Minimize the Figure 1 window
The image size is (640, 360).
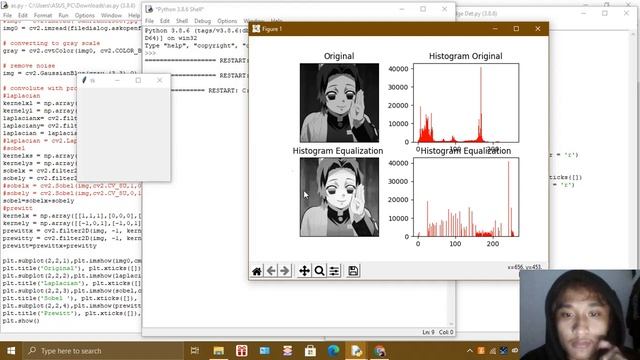coord(495,29)
